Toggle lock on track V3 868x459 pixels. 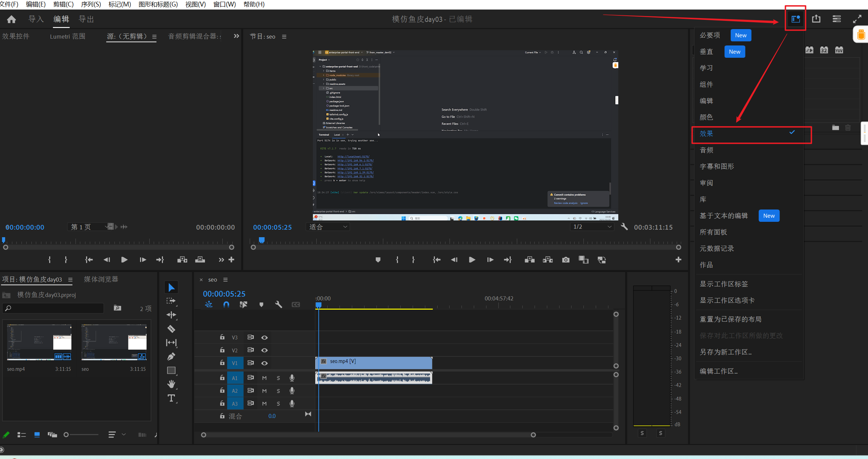pos(222,337)
